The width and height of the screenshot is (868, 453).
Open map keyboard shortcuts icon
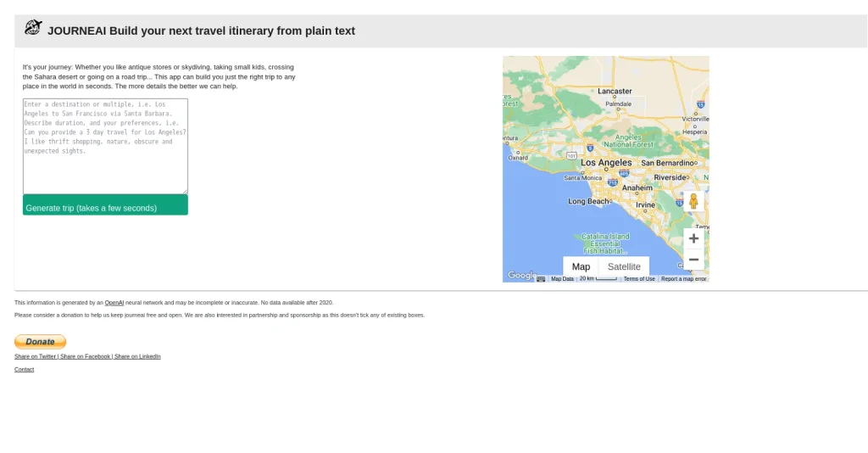click(x=541, y=279)
